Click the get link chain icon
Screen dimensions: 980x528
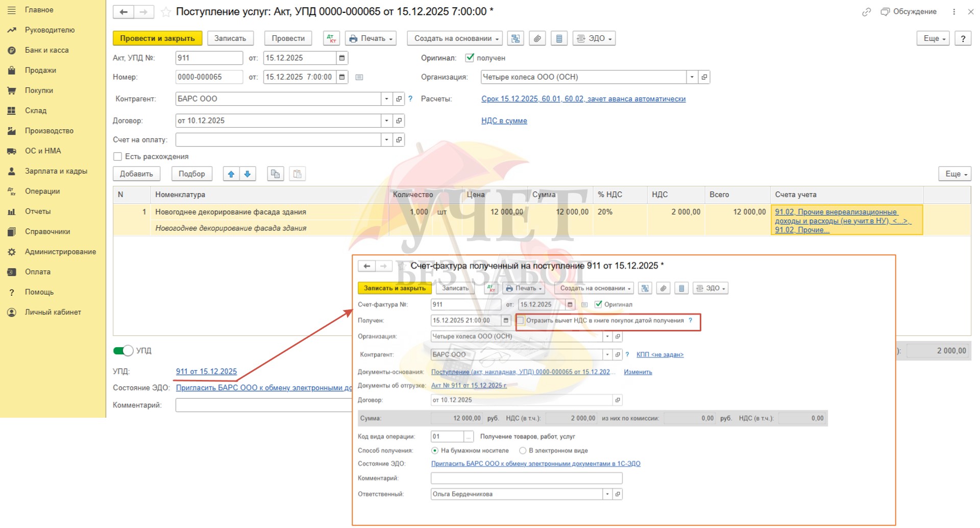866,12
